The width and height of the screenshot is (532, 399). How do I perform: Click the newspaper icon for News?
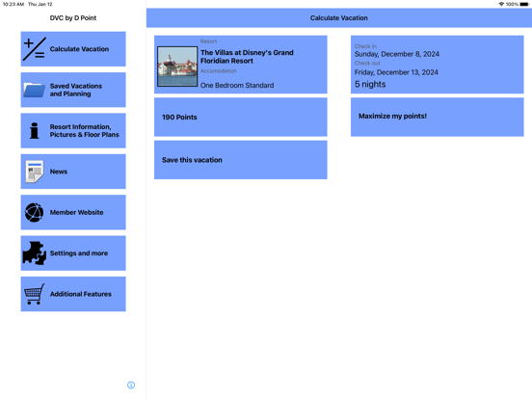coord(35,172)
